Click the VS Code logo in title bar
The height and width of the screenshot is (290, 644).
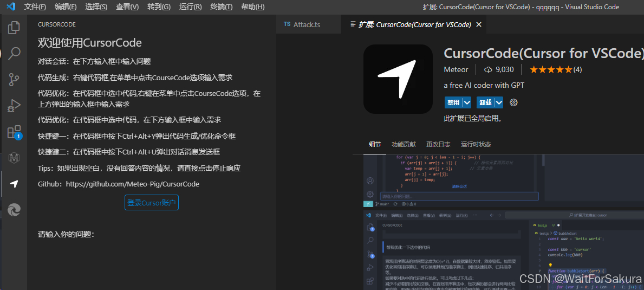(x=11, y=7)
